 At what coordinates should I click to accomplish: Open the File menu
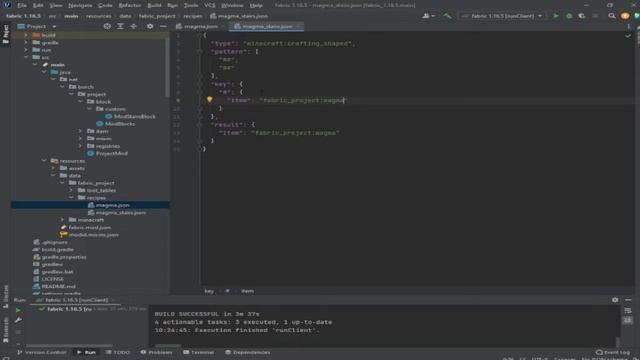click(22, 5)
